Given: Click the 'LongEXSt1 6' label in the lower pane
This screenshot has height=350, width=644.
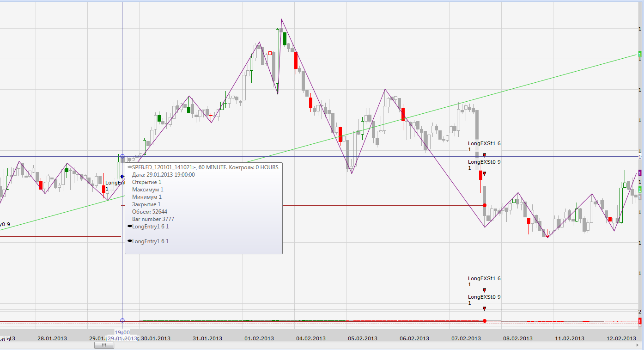Looking at the screenshot, I should (484, 279).
